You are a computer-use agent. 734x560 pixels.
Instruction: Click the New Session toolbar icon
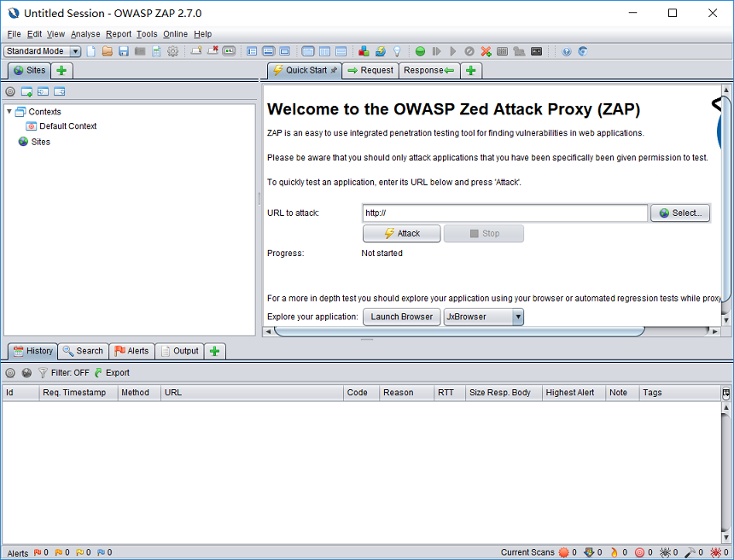point(91,51)
